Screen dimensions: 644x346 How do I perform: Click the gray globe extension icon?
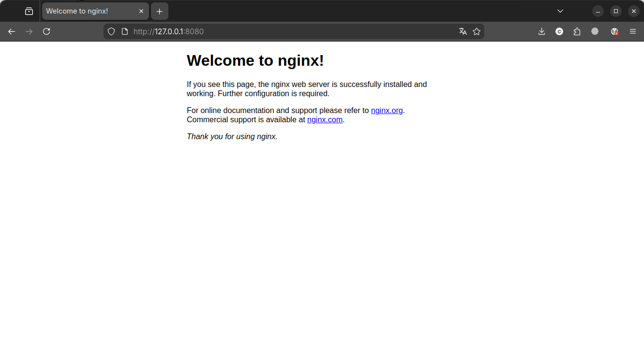595,31
